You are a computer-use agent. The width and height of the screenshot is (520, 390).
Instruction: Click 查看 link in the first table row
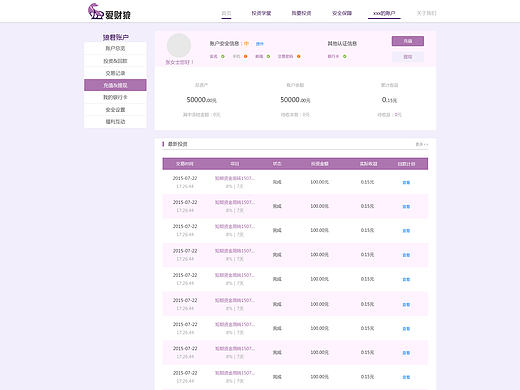pos(406,182)
